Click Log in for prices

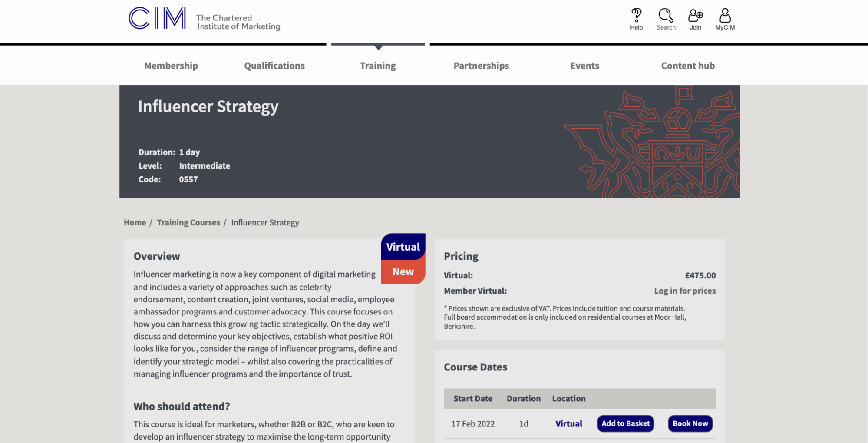[684, 291]
